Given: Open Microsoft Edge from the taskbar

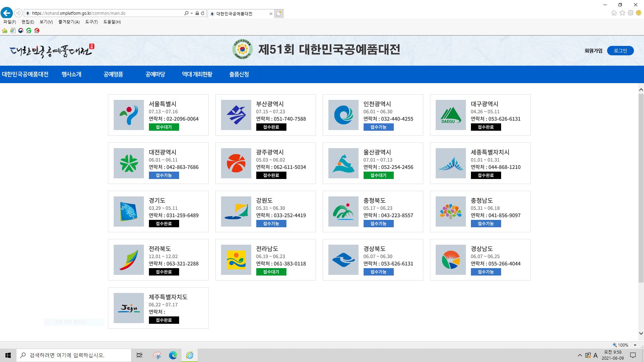Looking at the screenshot, I should [173, 355].
